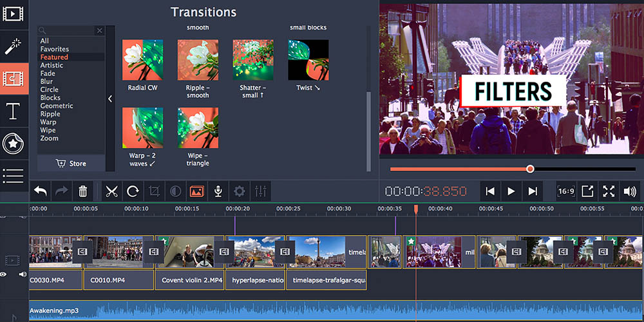The width and height of the screenshot is (644, 322).
Task: Click the preview playback progress slider handle
Action: pos(530,169)
